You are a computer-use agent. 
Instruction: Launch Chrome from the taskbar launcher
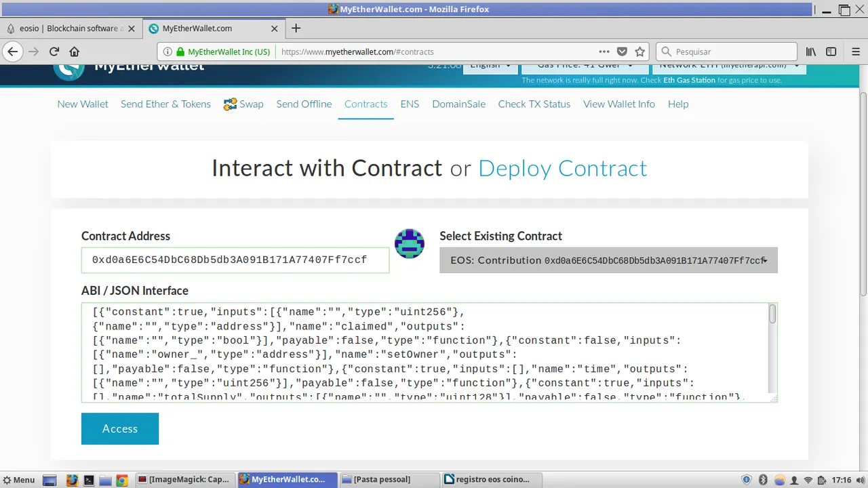(121, 480)
